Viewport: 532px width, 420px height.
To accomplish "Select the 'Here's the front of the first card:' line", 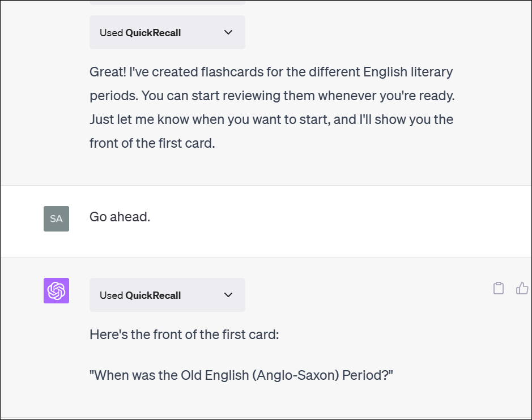I will click(x=184, y=335).
